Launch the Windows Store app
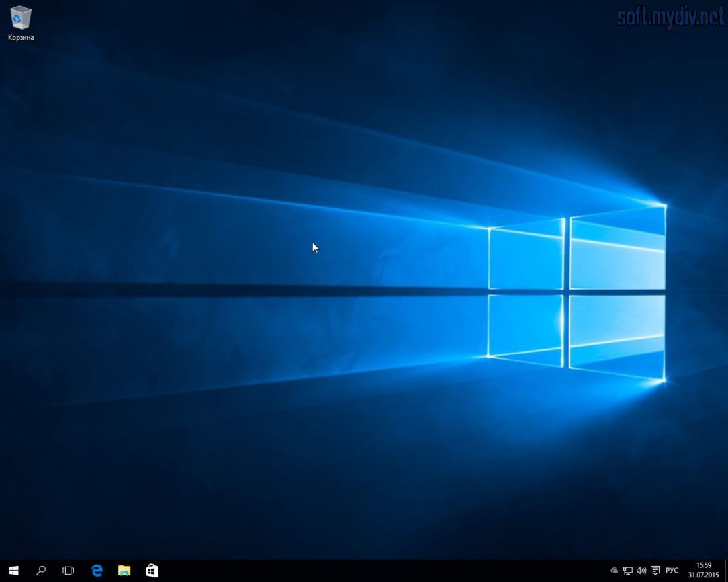Image resolution: width=728 pixels, height=582 pixels. click(152, 570)
